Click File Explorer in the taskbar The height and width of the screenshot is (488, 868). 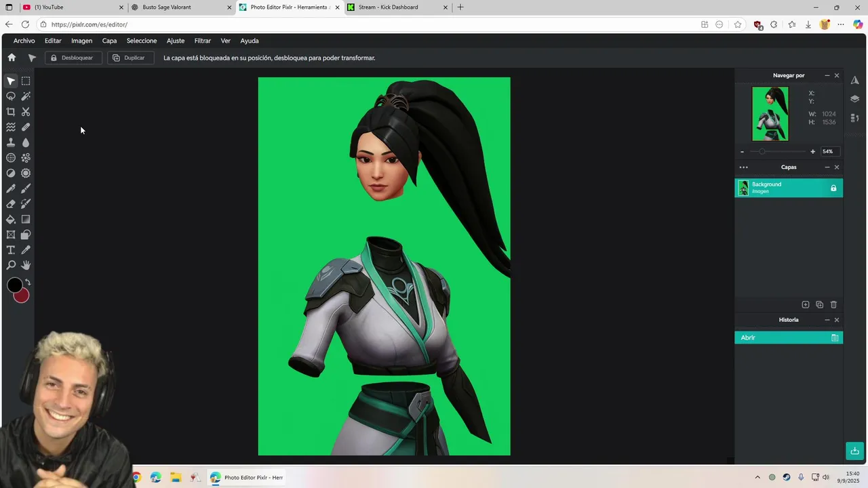pyautogui.click(x=176, y=477)
